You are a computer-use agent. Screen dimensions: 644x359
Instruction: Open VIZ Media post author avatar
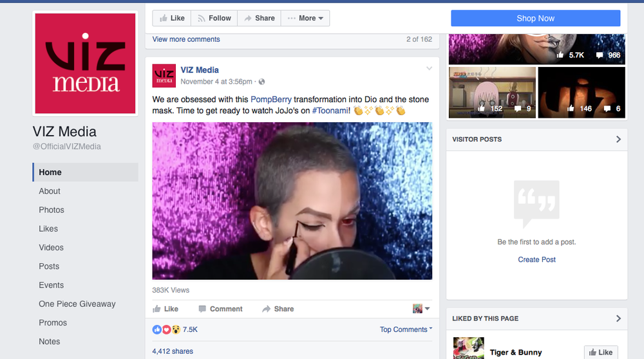164,75
